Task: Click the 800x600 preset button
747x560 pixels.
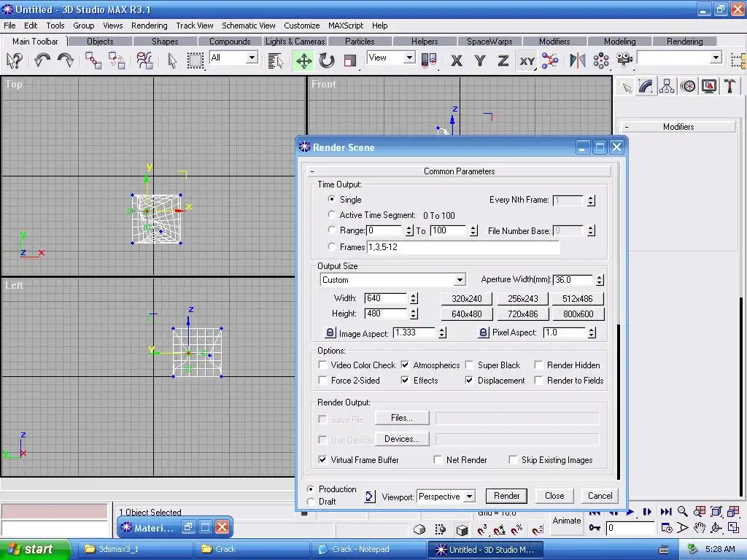Action: coord(578,314)
